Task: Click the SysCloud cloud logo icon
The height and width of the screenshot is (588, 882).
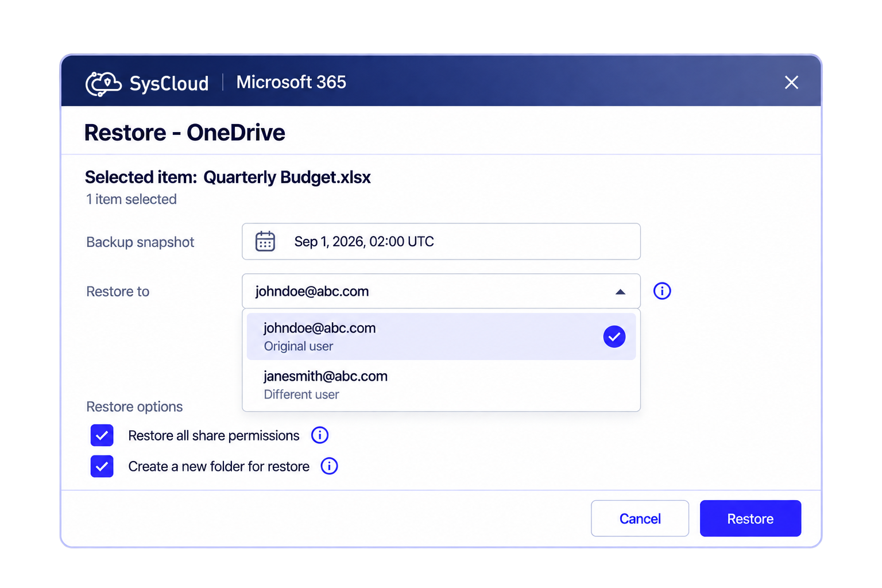Action: (x=103, y=84)
